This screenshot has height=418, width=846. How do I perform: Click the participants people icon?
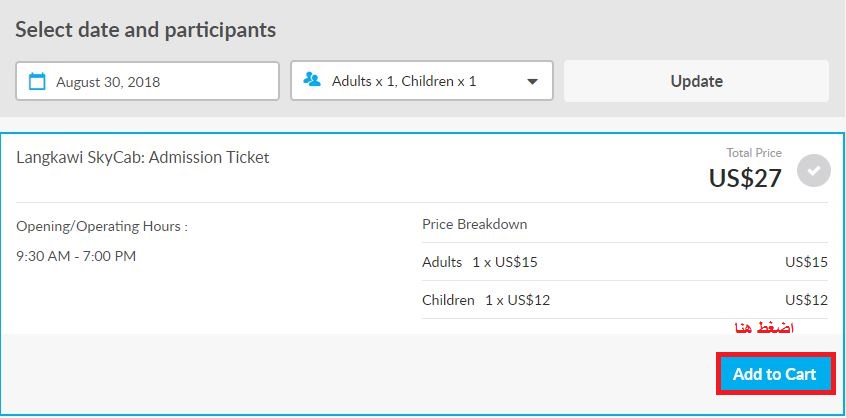[312, 80]
